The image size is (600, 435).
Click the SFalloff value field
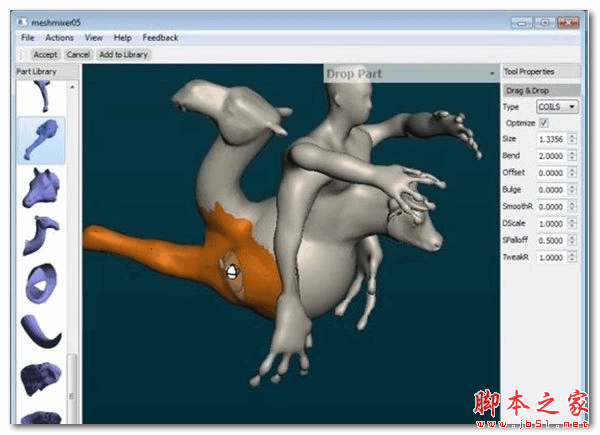click(x=551, y=240)
